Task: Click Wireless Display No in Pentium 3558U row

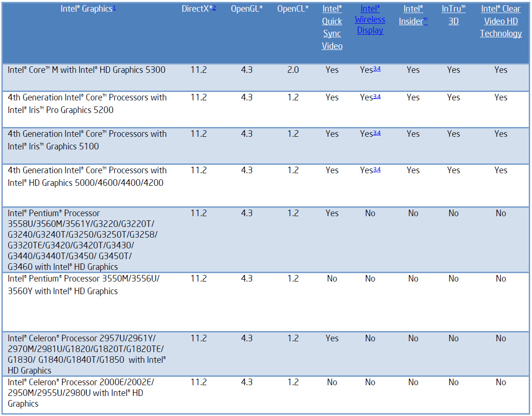Action: coord(370,213)
